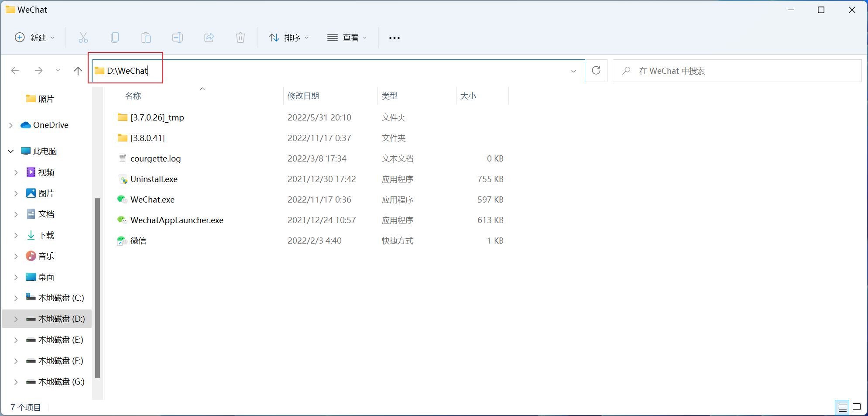The height and width of the screenshot is (416, 868).
Task: Click the 快捷方式 type cell
Action: [x=398, y=241]
